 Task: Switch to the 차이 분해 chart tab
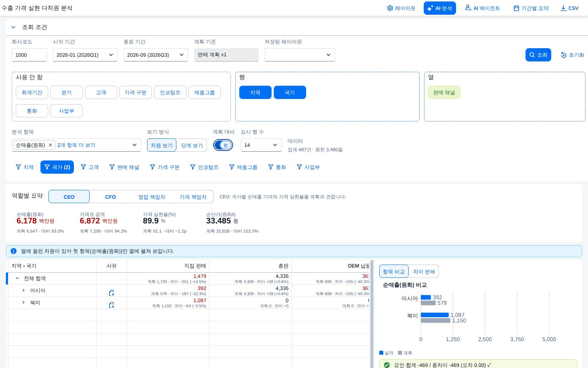point(424,272)
